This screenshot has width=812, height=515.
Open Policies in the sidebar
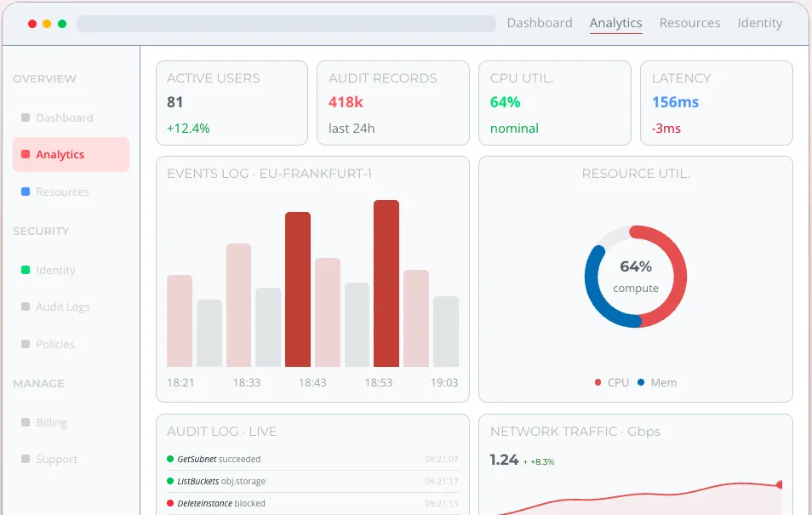click(x=71, y=344)
